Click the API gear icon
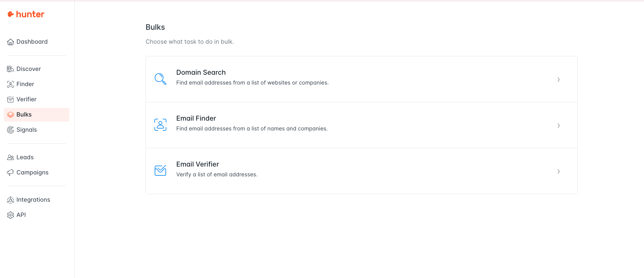The height and width of the screenshot is (278, 644). point(10,215)
